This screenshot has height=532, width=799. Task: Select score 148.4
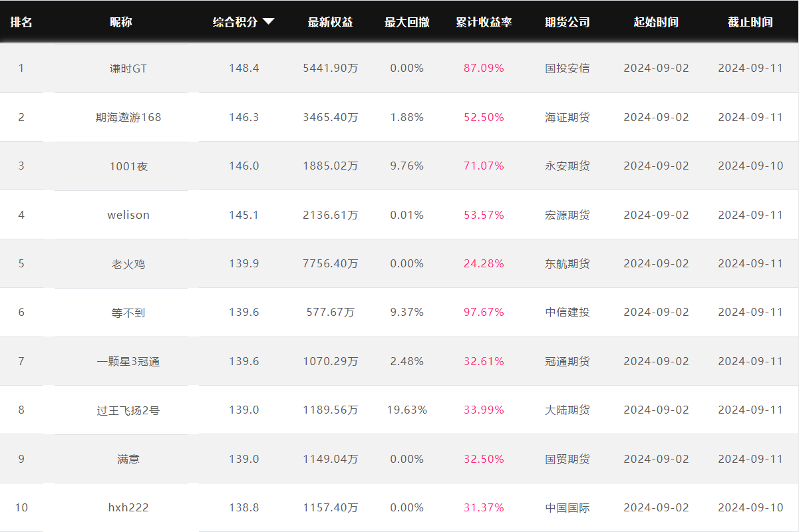point(244,68)
